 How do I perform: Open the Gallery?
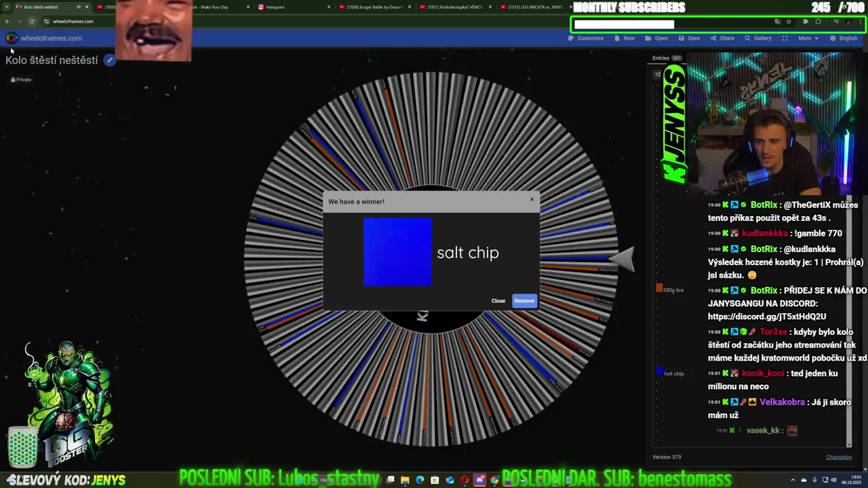click(758, 38)
